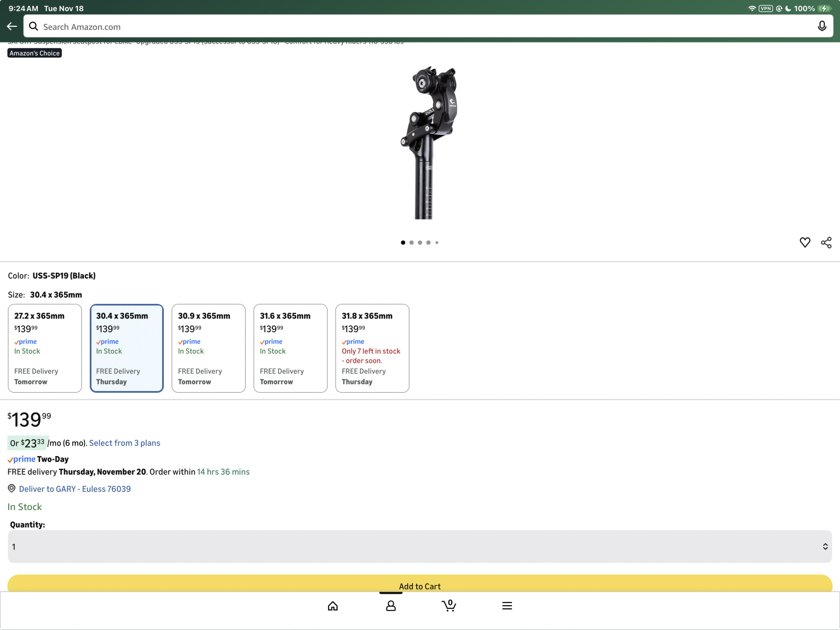Tap the seatpost product image
This screenshot has width=840, height=630.
click(428, 143)
